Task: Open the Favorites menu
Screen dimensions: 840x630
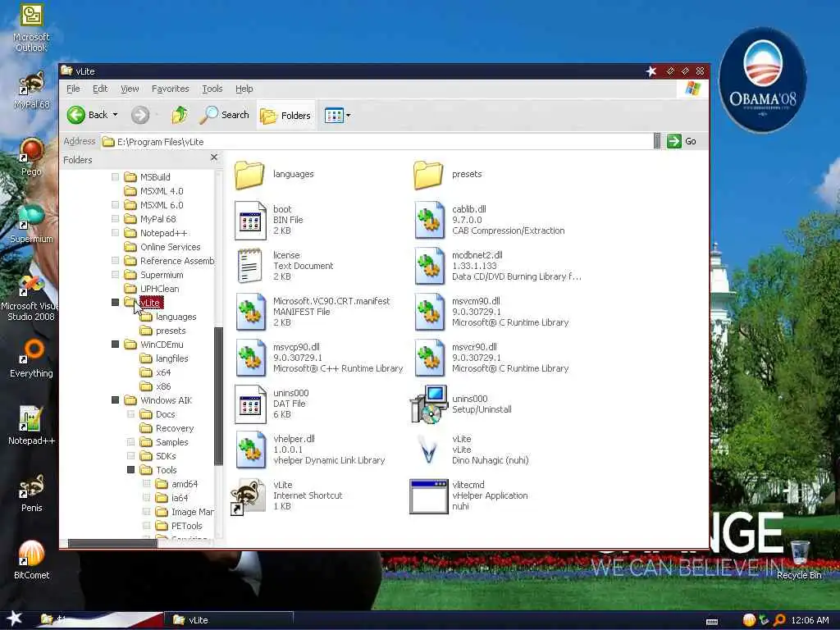Action: pyautogui.click(x=171, y=89)
